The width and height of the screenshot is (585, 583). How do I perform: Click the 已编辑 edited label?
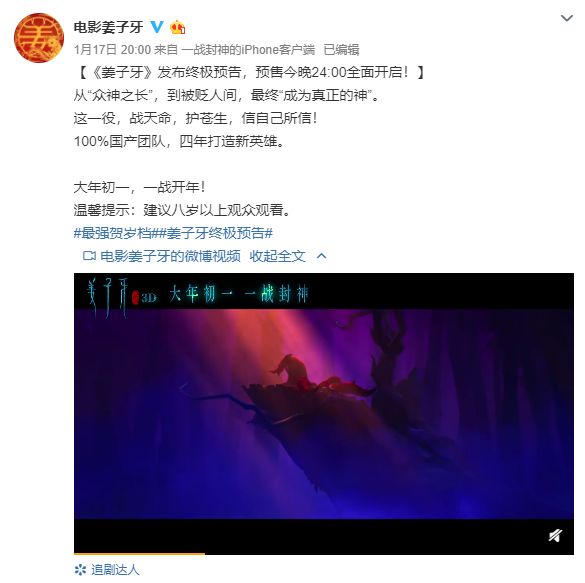pos(341,49)
